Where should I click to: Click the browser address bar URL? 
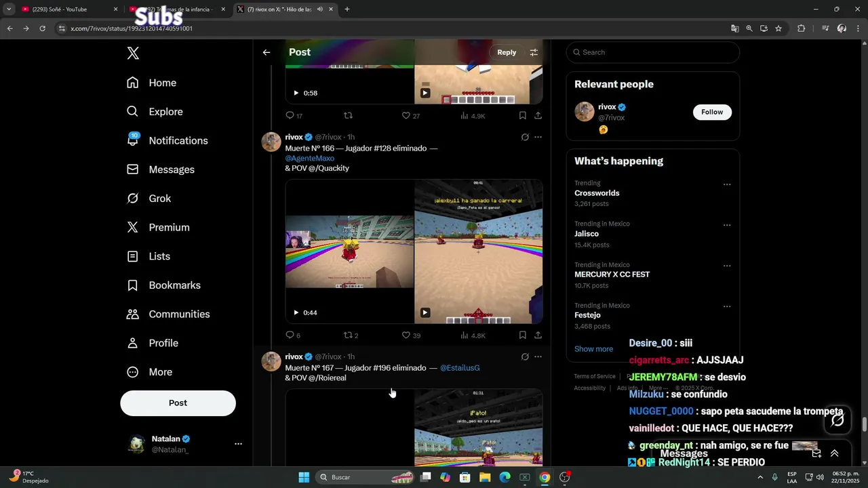tap(132, 28)
